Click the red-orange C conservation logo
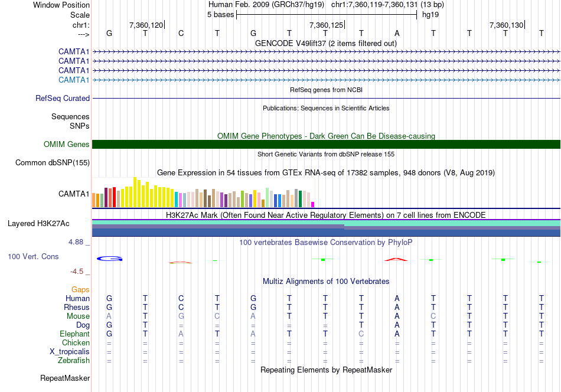This screenshot has height=392, width=561. pos(181,263)
